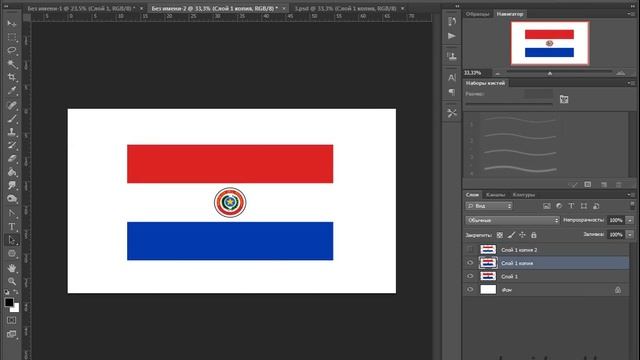Select the Clone Stamp tool
The width and height of the screenshot is (640, 360).
12,132
